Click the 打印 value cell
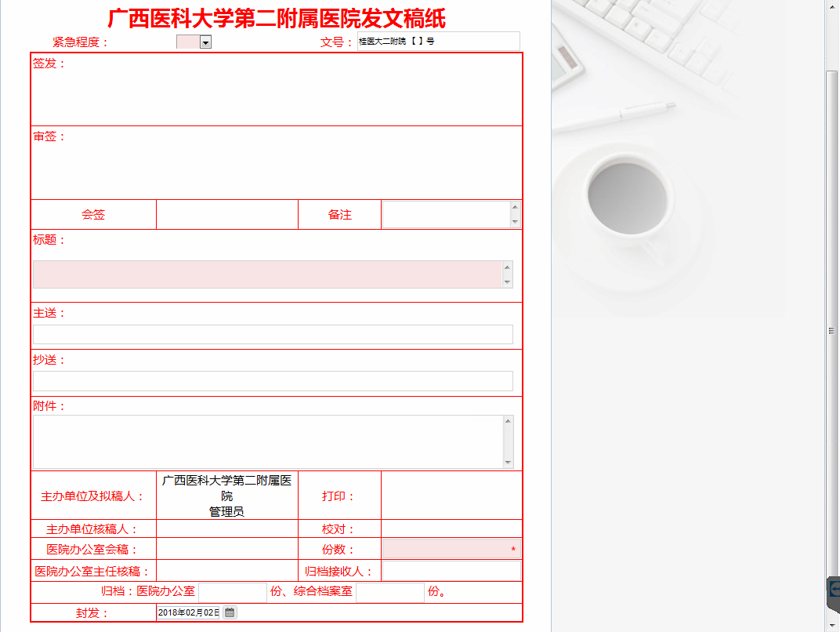 pos(451,496)
